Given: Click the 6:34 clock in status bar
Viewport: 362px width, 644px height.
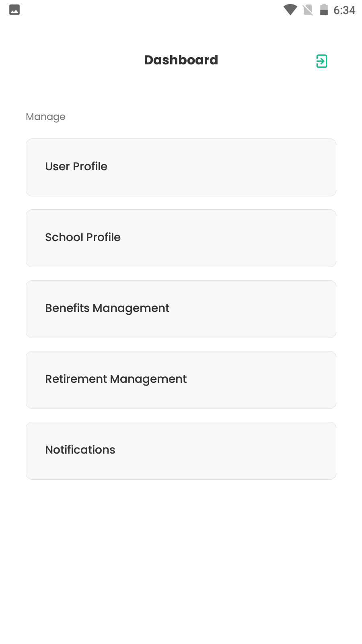Looking at the screenshot, I should coord(344,10).
